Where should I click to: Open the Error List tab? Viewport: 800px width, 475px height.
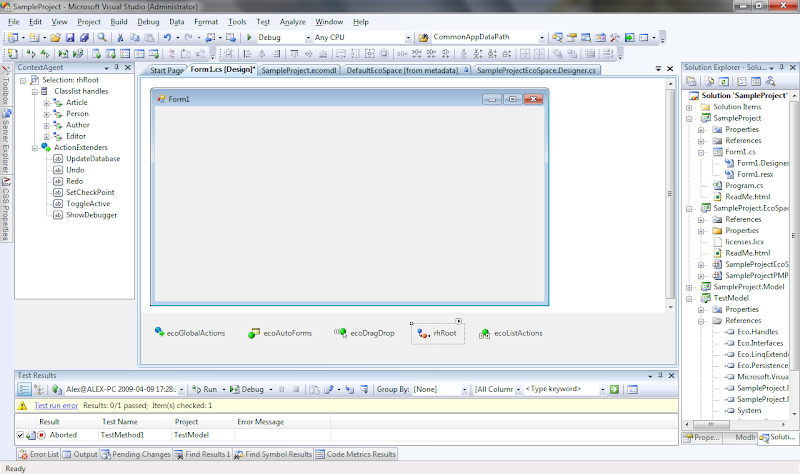(x=38, y=454)
